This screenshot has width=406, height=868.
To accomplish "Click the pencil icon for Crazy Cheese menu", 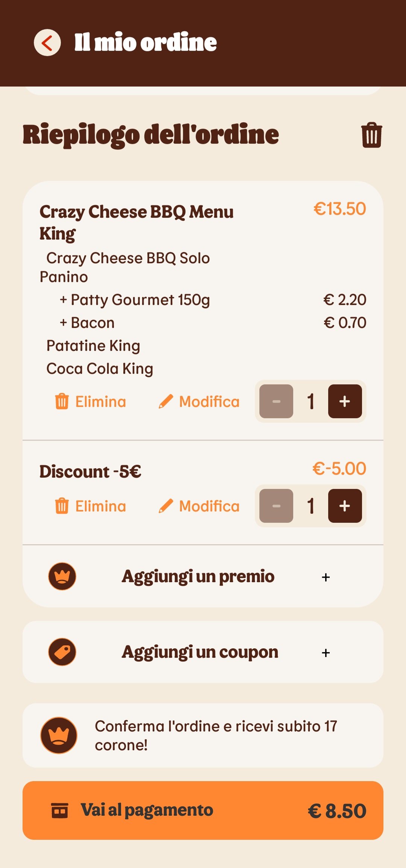I will pyautogui.click(x=166, y=401).
